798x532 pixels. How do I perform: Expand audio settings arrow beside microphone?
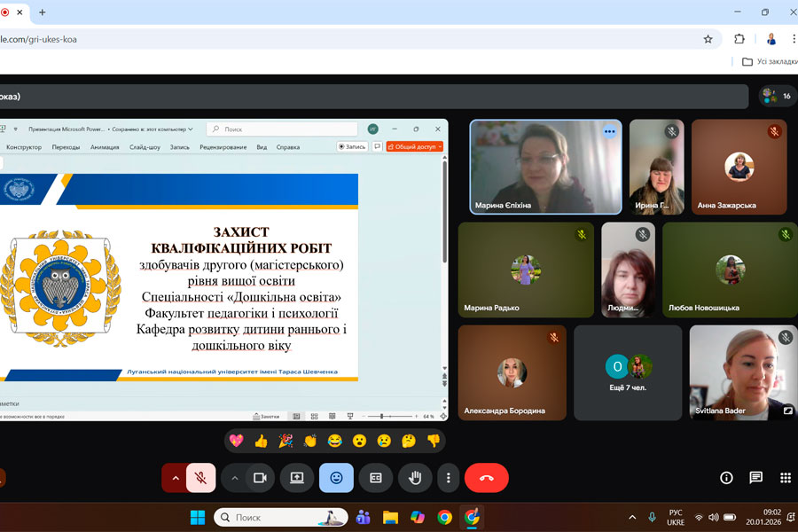(175, 478)
